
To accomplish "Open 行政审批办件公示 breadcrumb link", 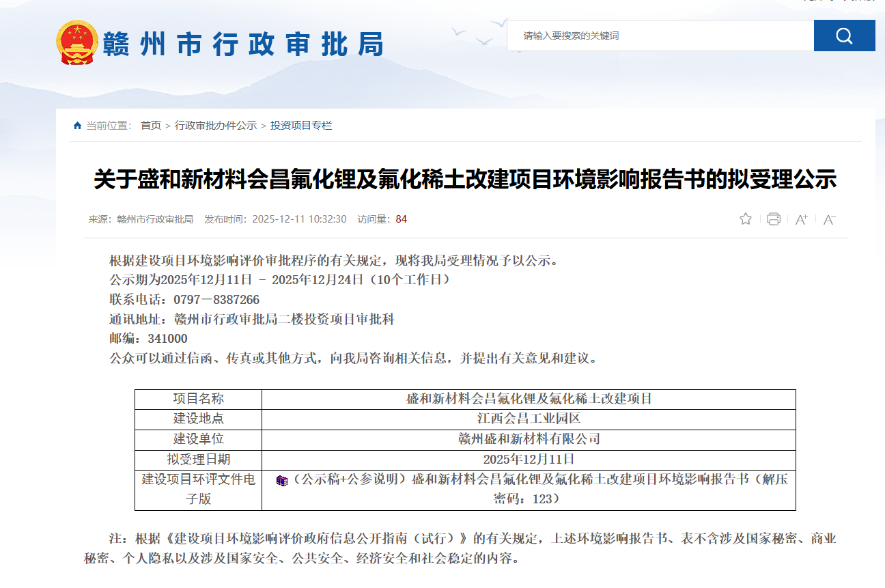I will pyautogui.click(x=216, y=126).
